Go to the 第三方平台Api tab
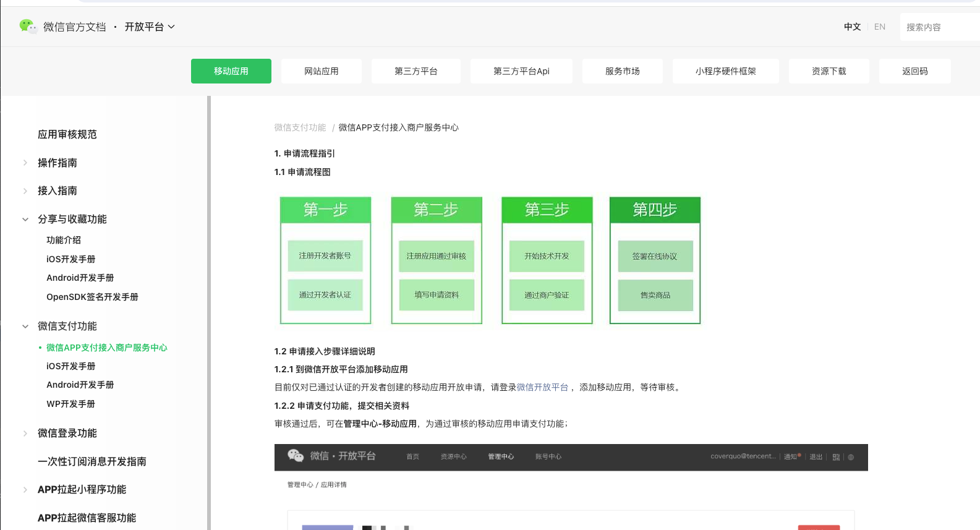This screenshot has width=980, height=530. 521,71
